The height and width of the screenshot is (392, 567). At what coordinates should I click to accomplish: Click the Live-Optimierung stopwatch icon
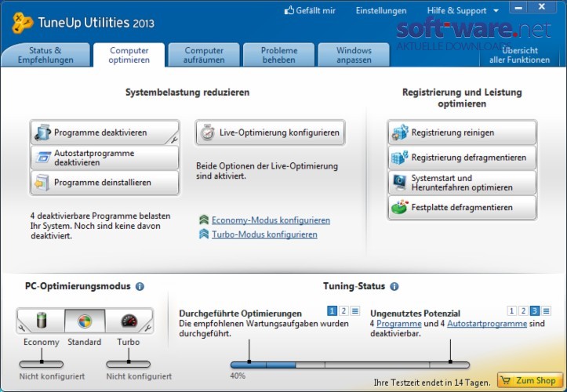(208, 132)
